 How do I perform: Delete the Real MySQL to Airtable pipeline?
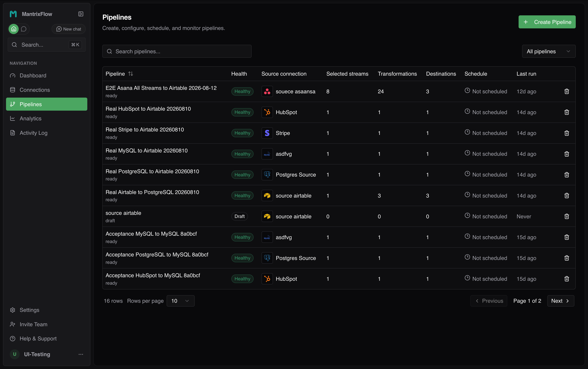coord(567,154)
